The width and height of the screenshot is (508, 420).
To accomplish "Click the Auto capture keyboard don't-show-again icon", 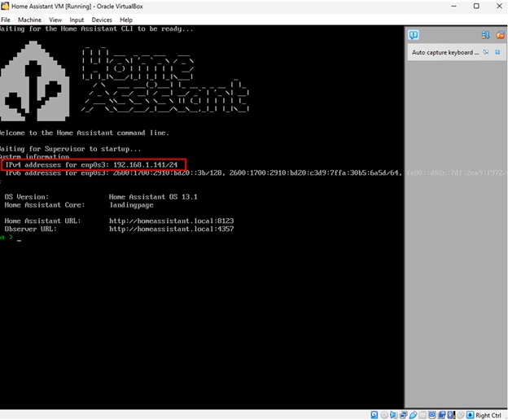I will pos(486,52).
